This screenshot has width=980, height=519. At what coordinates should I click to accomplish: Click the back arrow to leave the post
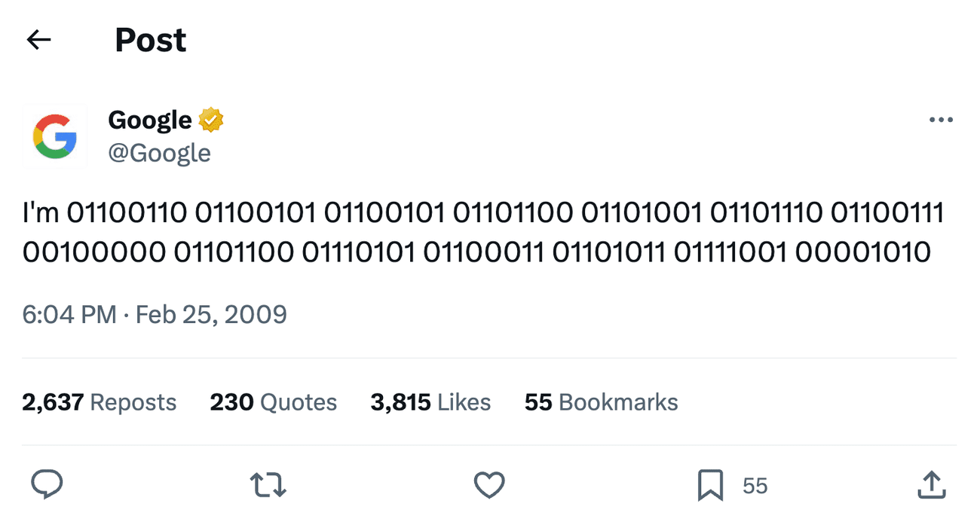pyautogui.click(x=38, y=39)
